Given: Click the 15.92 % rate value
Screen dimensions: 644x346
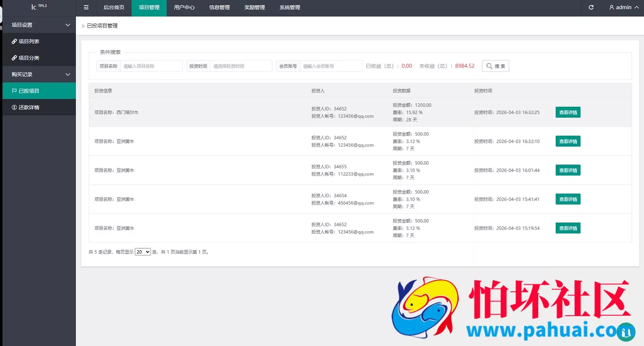Looking at the screenshot, I should [414, 112].
